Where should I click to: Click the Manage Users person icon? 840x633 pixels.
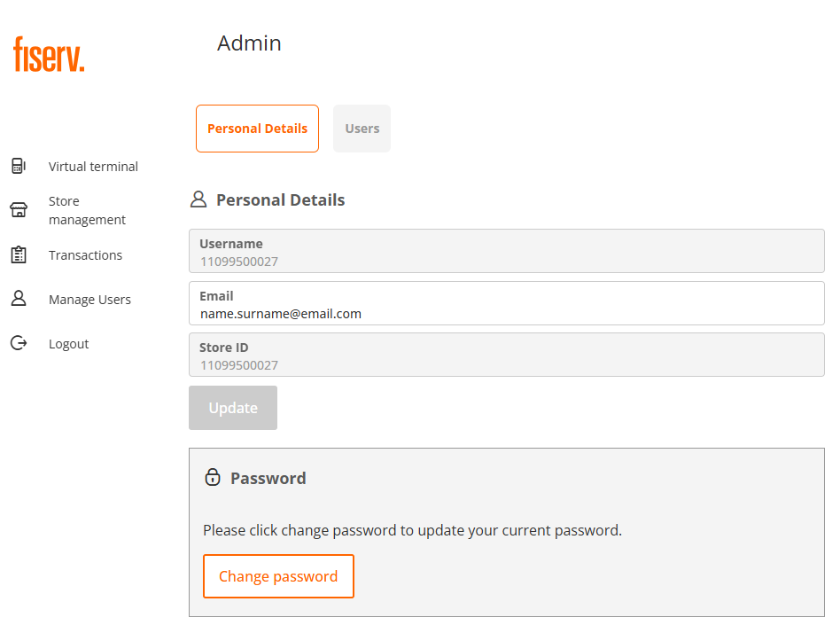[x=18, y=299]
